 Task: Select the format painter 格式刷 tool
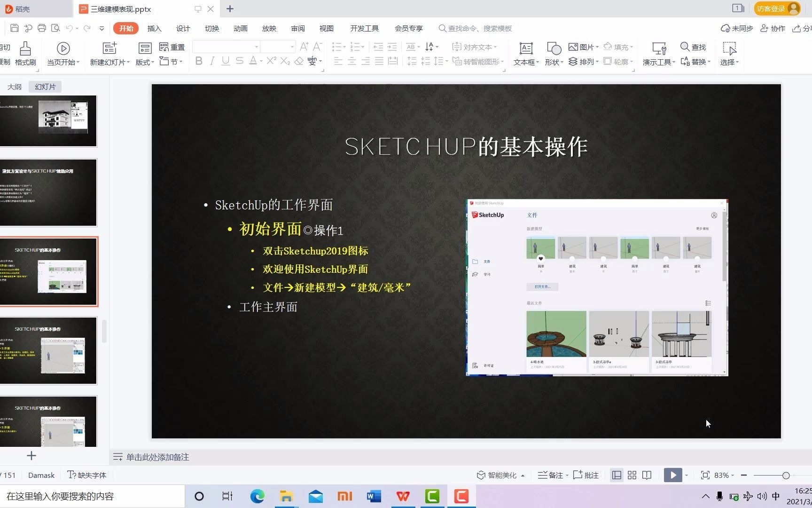coord(25,54)
